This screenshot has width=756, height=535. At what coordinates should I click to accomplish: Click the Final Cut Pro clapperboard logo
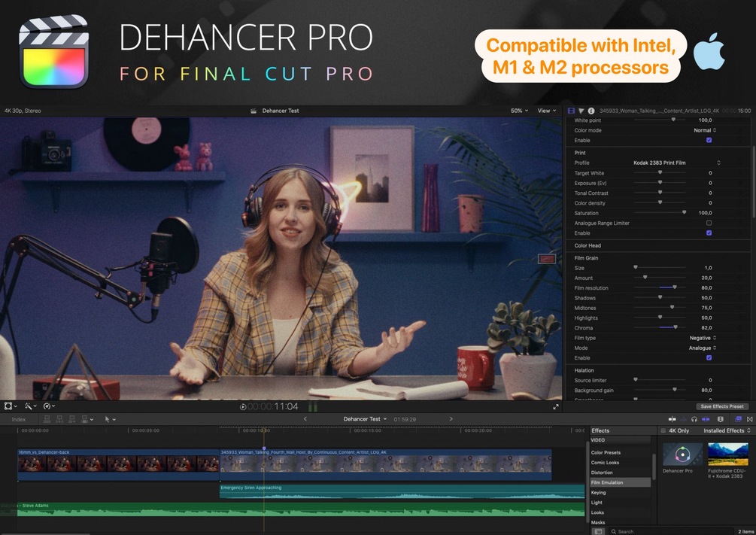(53, 52)
